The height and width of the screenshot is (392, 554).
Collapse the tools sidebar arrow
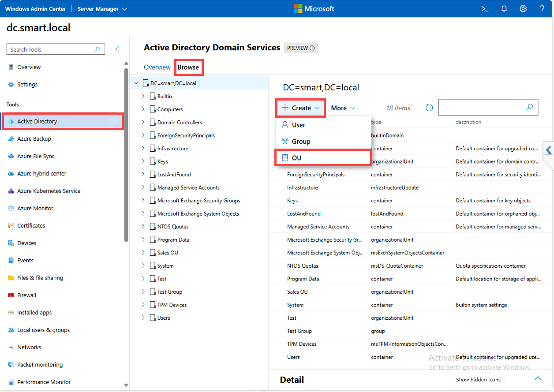(117, 49)
